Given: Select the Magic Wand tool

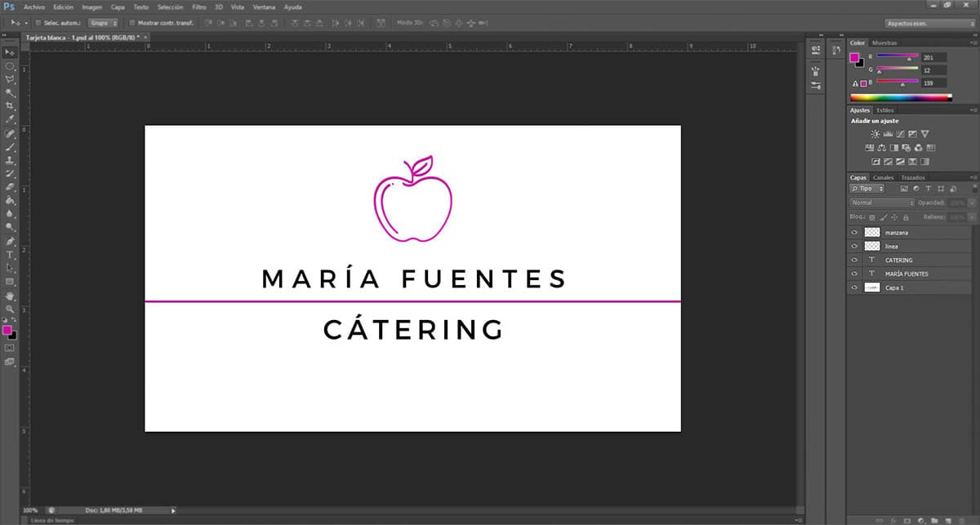Looking at the screenshot, I should [11, 92].
